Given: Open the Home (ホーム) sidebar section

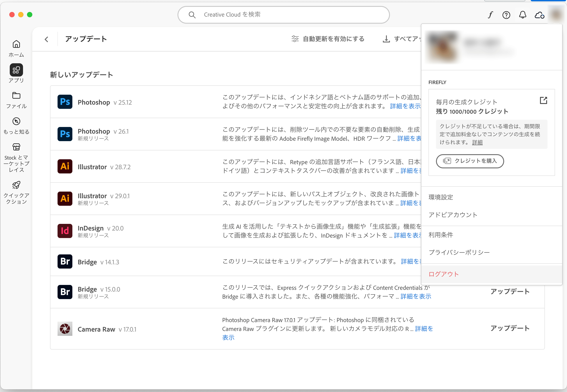Looking at the screenshot, I should pyautogui.click(x=16, y=49).
